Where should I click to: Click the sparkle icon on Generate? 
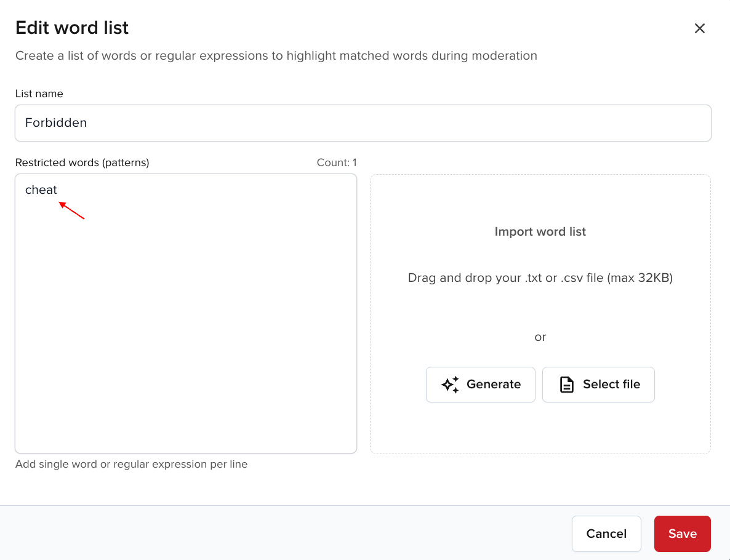[450, 385]
